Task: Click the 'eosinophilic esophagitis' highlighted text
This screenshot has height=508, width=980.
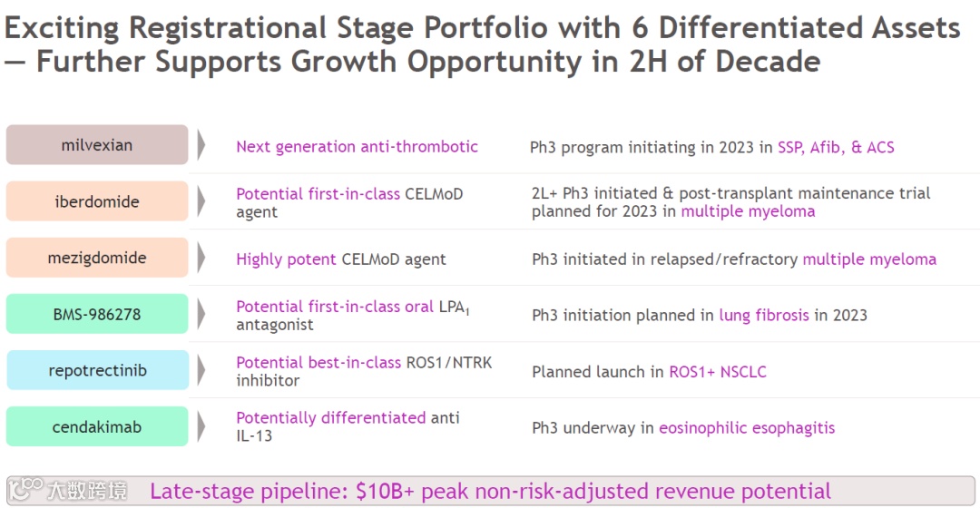Action: pyautogui.click(x=747, y=428)
